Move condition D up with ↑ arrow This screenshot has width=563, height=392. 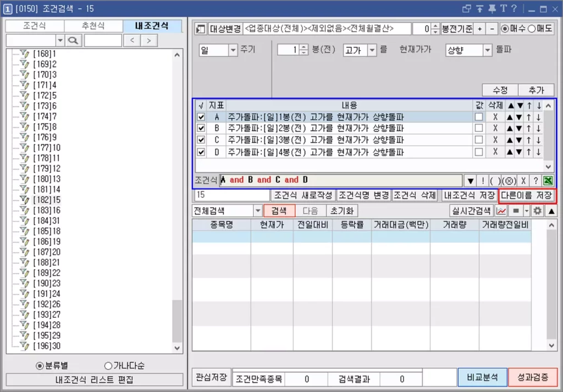529,152
